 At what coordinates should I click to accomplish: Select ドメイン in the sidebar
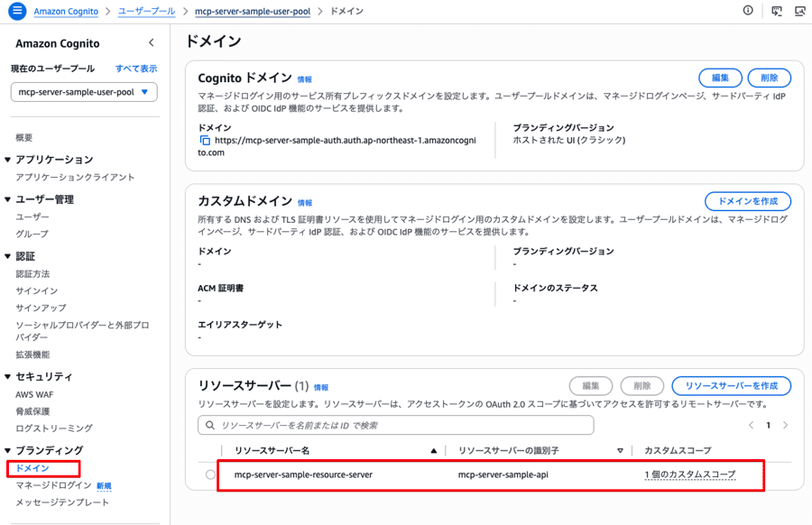tap(32, 468)
